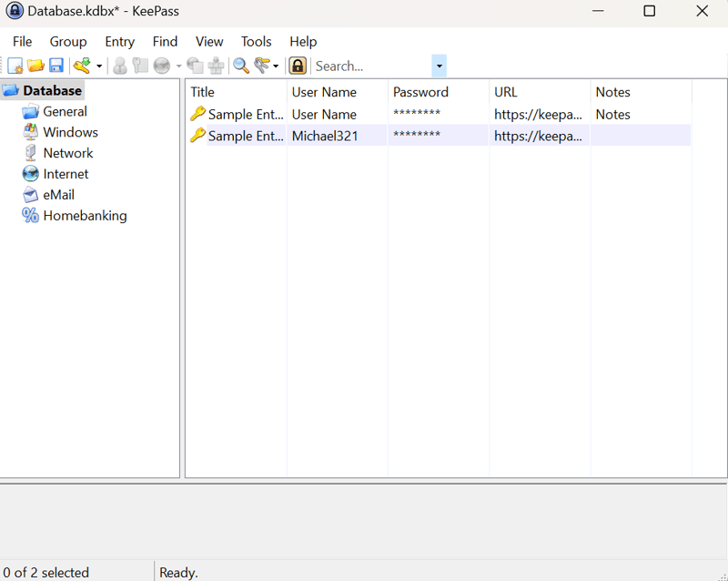This screenshot has width=728, height=581.
Task: Click into the Search field
Action: [372, 66]
